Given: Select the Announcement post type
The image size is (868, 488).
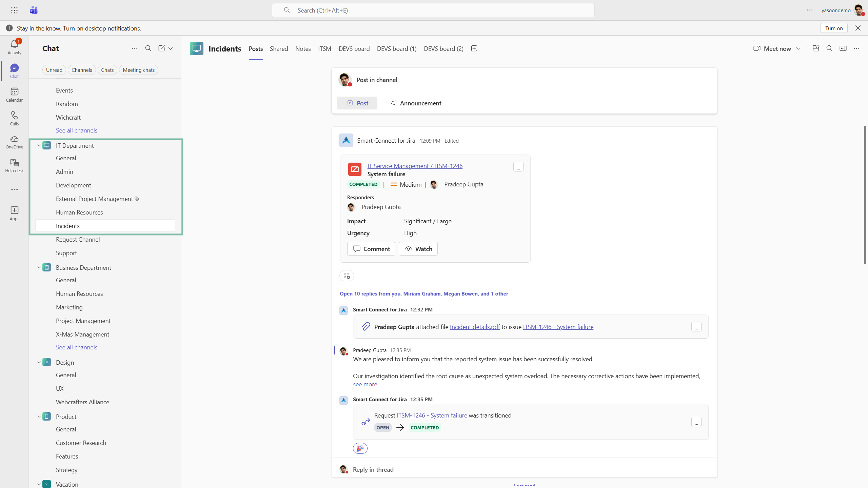Looking at the screenshot, I should [416, 103].
